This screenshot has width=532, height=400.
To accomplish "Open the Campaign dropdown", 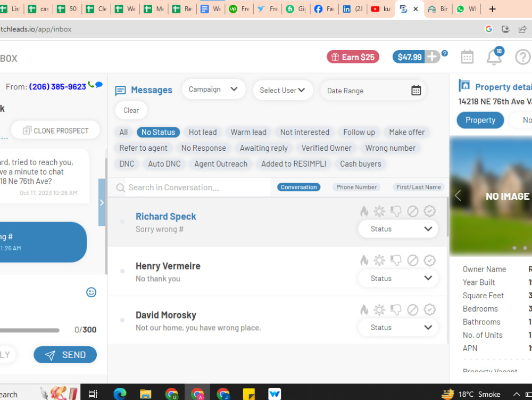I will tap(213, 89).
